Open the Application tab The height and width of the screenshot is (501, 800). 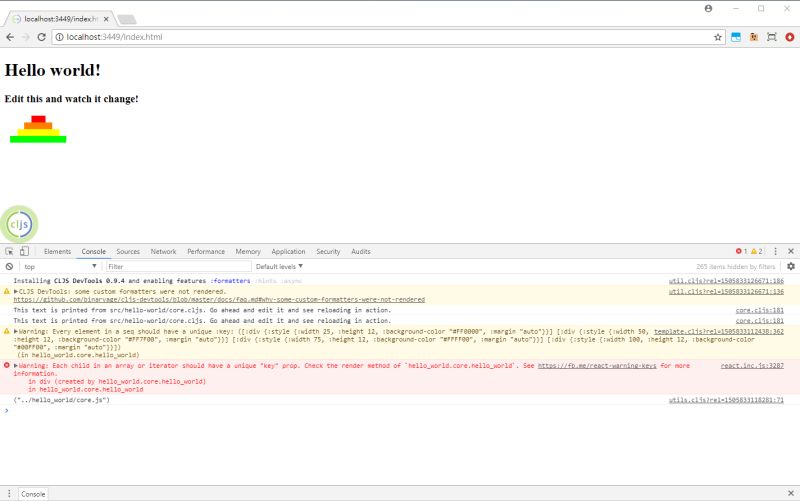pyautogui.click(x=288, y=252)
